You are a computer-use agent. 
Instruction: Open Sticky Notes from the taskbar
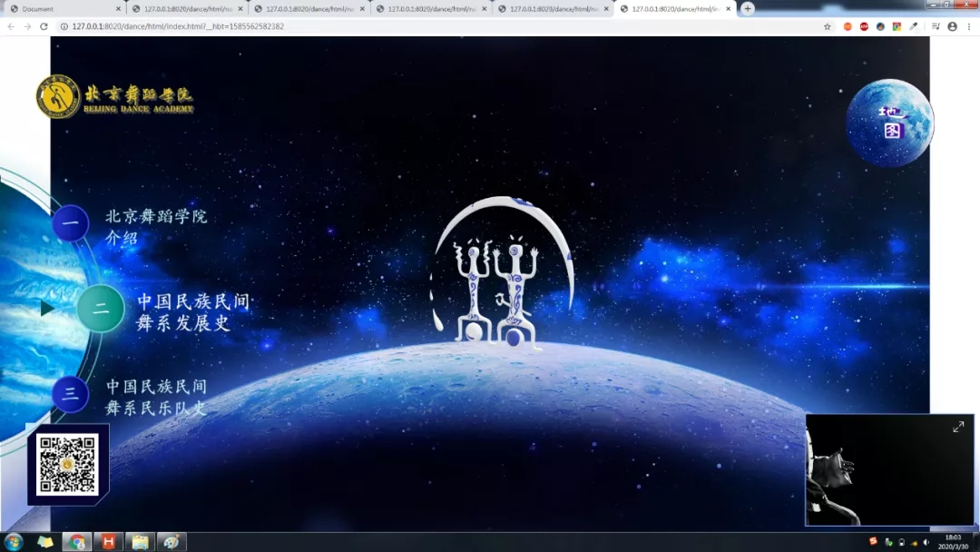(x=45, y=542)
